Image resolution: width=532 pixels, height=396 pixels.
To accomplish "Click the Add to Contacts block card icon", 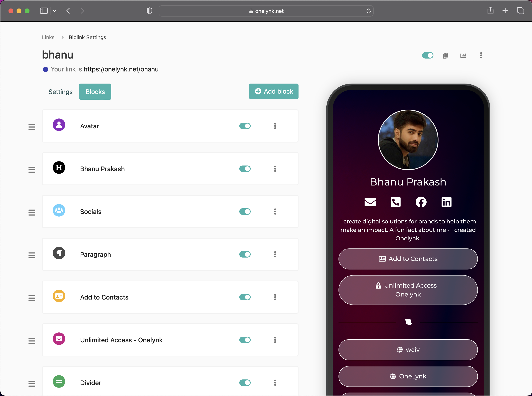I will pos(59,296).
